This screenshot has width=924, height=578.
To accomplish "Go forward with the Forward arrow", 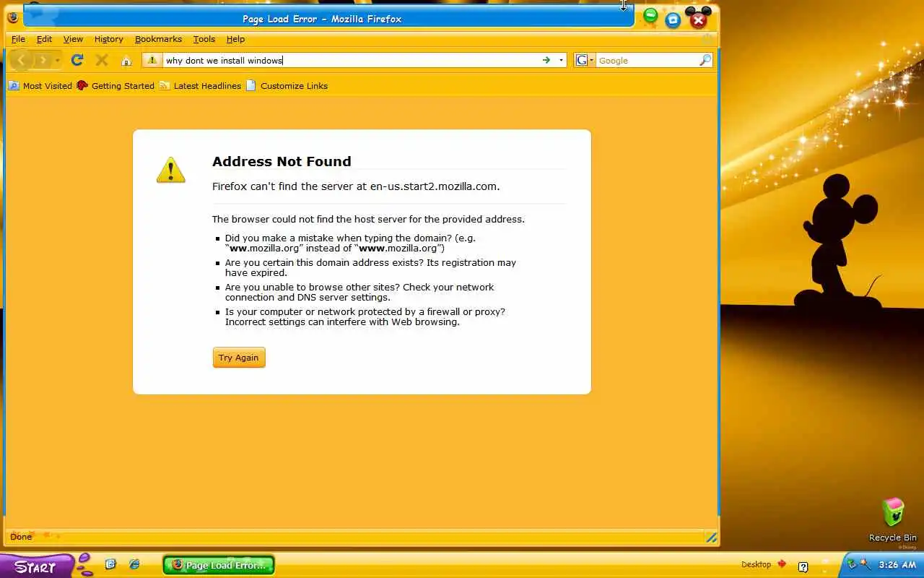I will [x=43, y=60].
